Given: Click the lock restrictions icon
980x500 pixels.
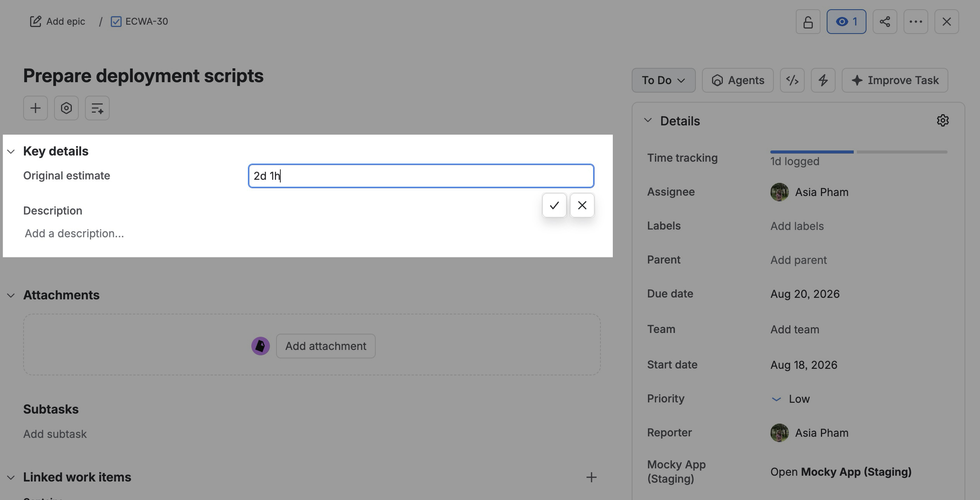Looking at the screenshot, I should point(808,22).
